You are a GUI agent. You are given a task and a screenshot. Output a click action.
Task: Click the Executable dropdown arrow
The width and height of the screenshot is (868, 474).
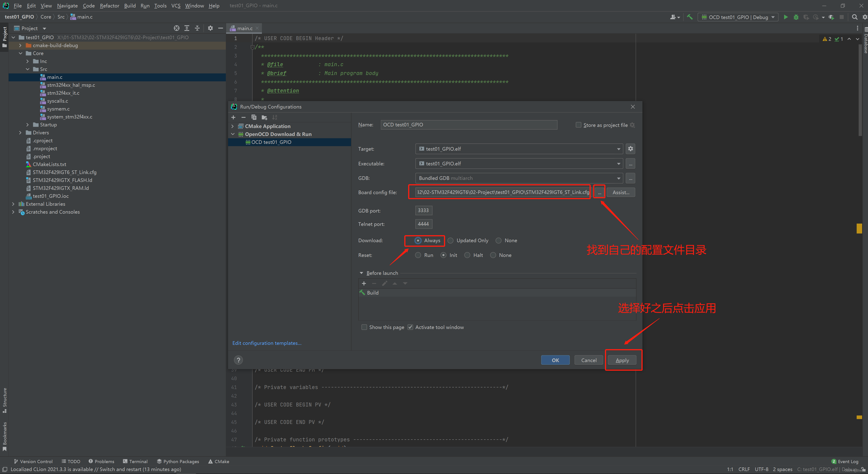617,163
